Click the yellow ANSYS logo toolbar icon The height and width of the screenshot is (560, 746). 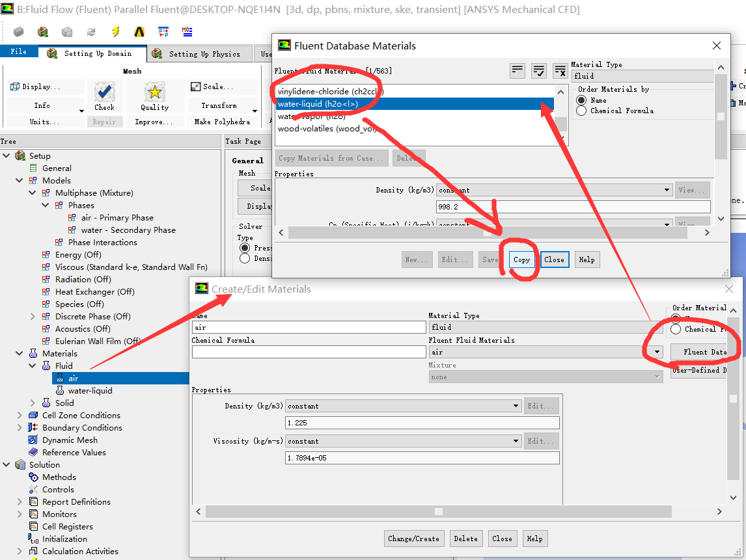tap(139, 32)
